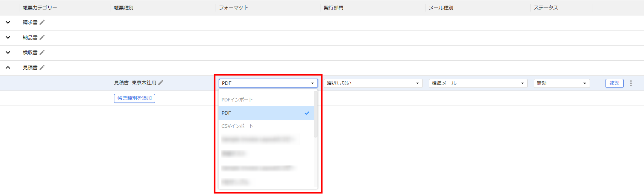644x196 pixels.
Task: Click the CSVインポート group label
Action: coord(237,126)
